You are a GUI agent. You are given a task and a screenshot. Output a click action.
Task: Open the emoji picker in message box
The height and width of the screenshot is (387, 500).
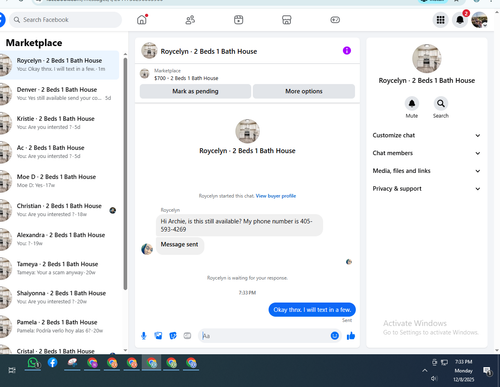tap(335, 336)
